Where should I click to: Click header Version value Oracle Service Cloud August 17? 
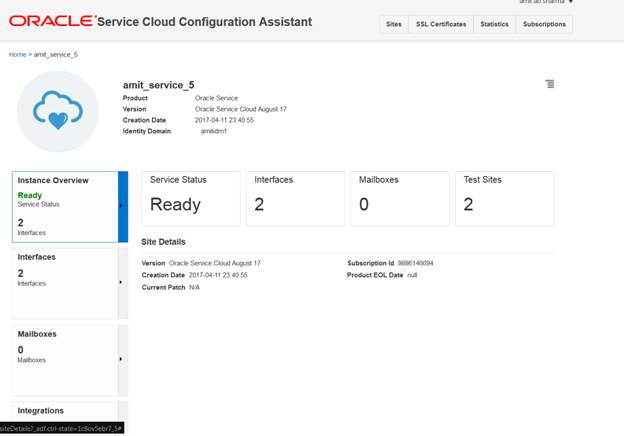pyautogui.click(x=241, y=109)
